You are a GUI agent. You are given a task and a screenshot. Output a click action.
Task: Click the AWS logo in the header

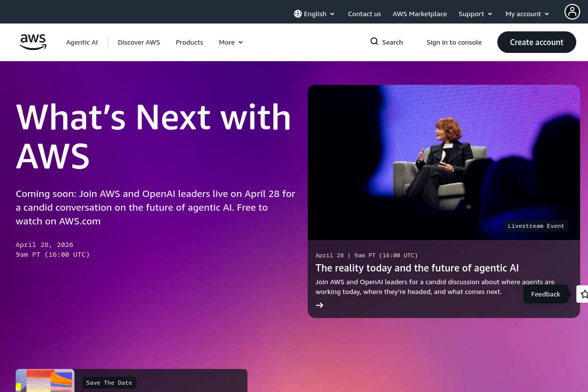33,42
